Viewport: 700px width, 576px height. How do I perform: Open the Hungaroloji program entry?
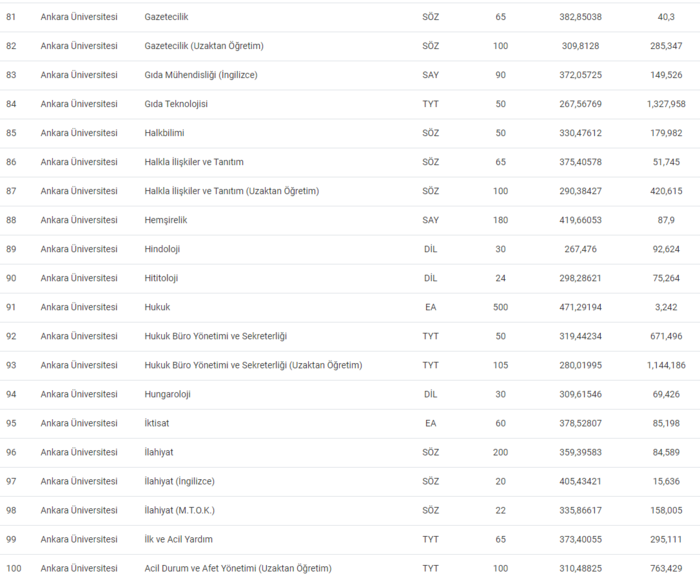point(168,394)
